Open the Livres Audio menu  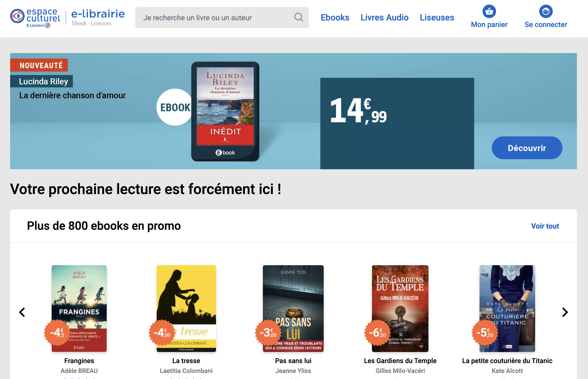click(384, 17)
